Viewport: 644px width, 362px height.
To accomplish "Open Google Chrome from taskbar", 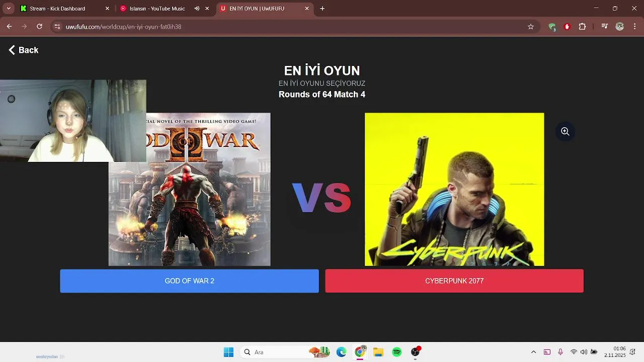I will pos(360,352).
